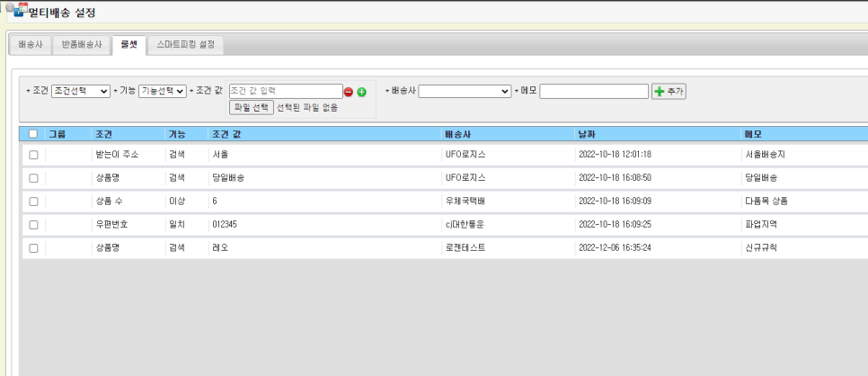This screenshot has width=868, height=376.
Task: Open the 배송사 carrier dropdown
Action: point(465,91)
